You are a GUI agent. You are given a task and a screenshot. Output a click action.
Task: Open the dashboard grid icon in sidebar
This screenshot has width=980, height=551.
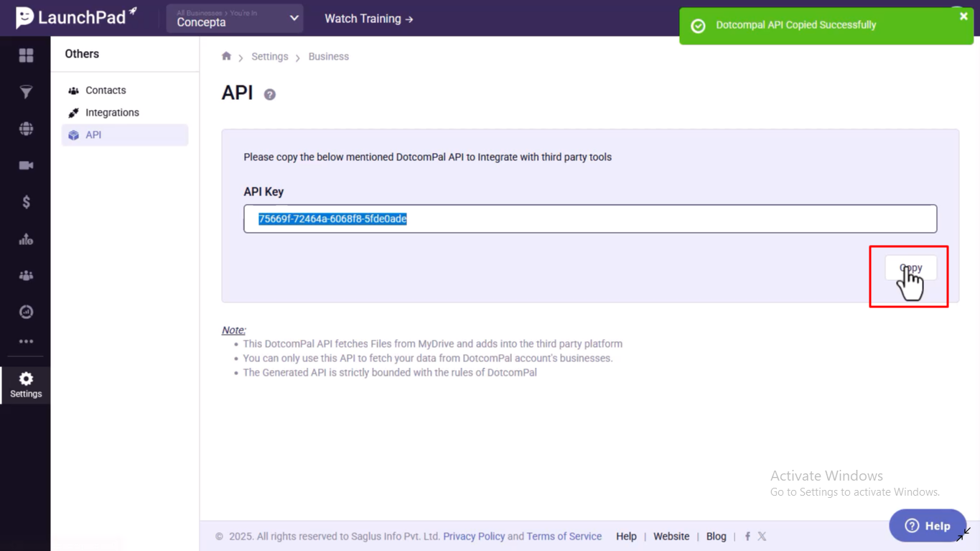click(x=26, y=55)
